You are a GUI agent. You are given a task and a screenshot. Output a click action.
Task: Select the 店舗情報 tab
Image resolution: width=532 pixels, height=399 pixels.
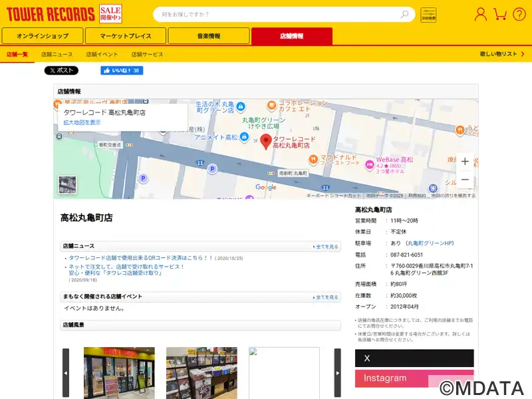(x=292, y=36)
